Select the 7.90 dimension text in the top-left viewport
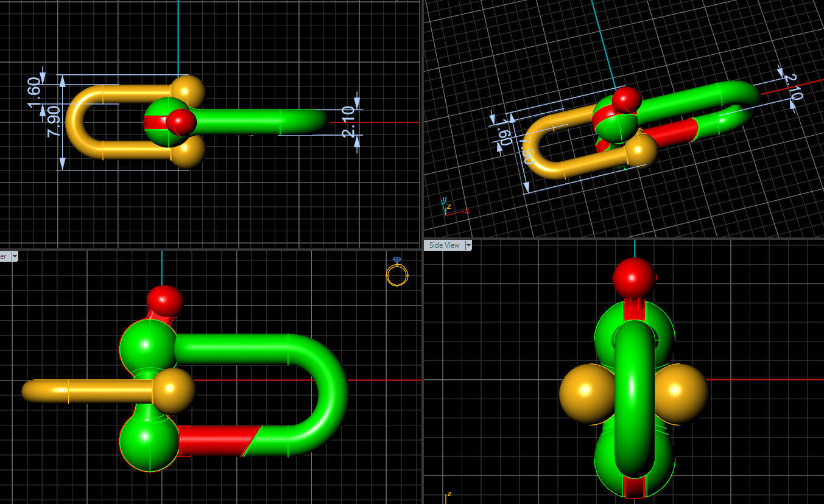 point(54,121)
